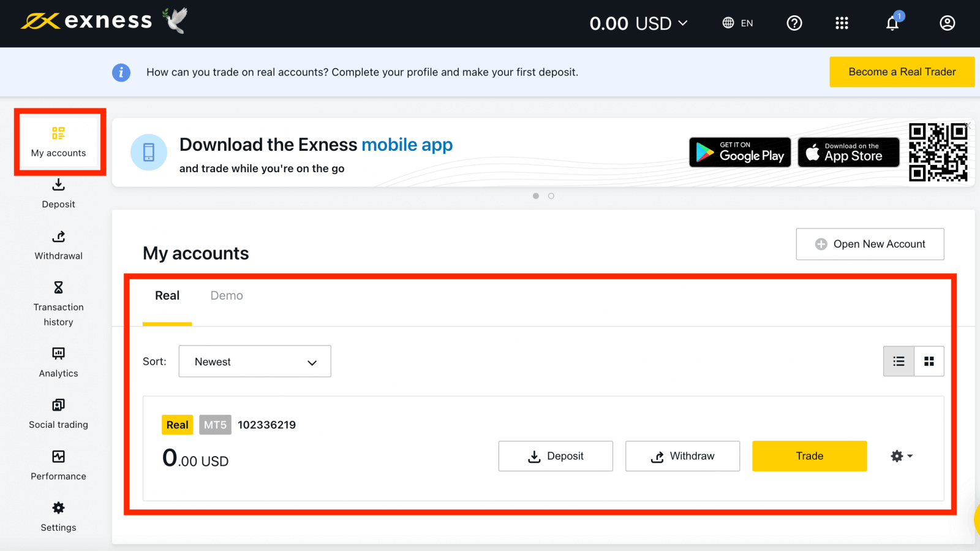Viewport: 980px width, 551px height.
Task: Open Settings in the left sidebar
Action: (58, 516)
